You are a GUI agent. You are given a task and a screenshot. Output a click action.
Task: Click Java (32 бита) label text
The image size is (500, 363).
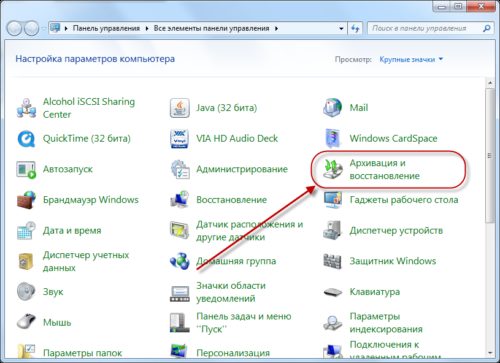[x=226, y=108]
